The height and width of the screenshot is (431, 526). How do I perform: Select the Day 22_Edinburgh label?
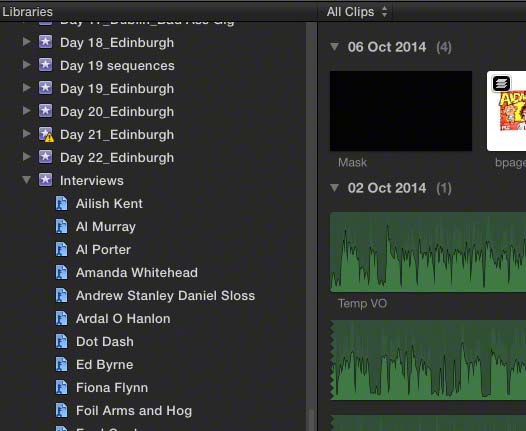click(x=117, y=158)
